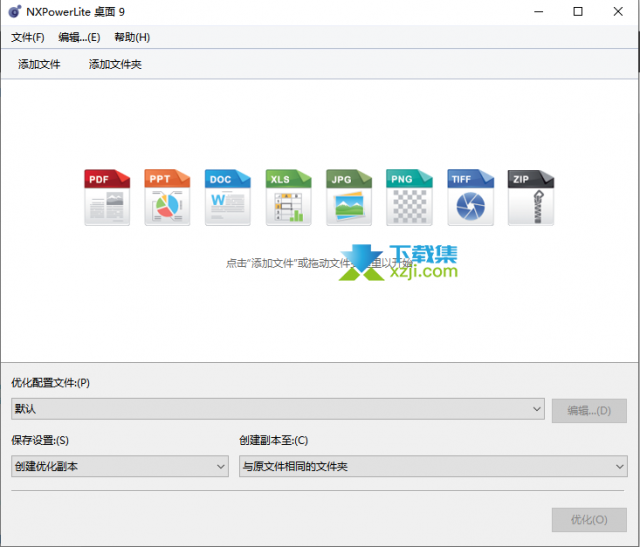Click the TIFF file type icon
Viewport: 640px width, 547px height.
point(471,197)
